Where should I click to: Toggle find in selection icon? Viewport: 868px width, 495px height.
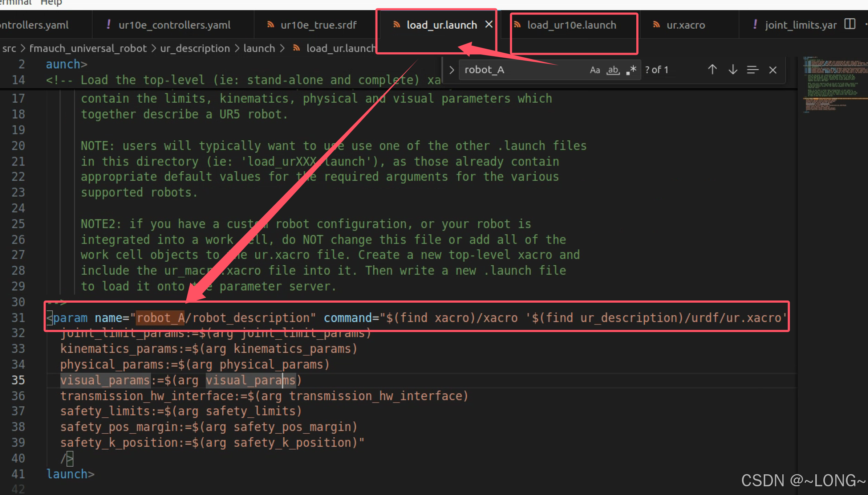753,69
